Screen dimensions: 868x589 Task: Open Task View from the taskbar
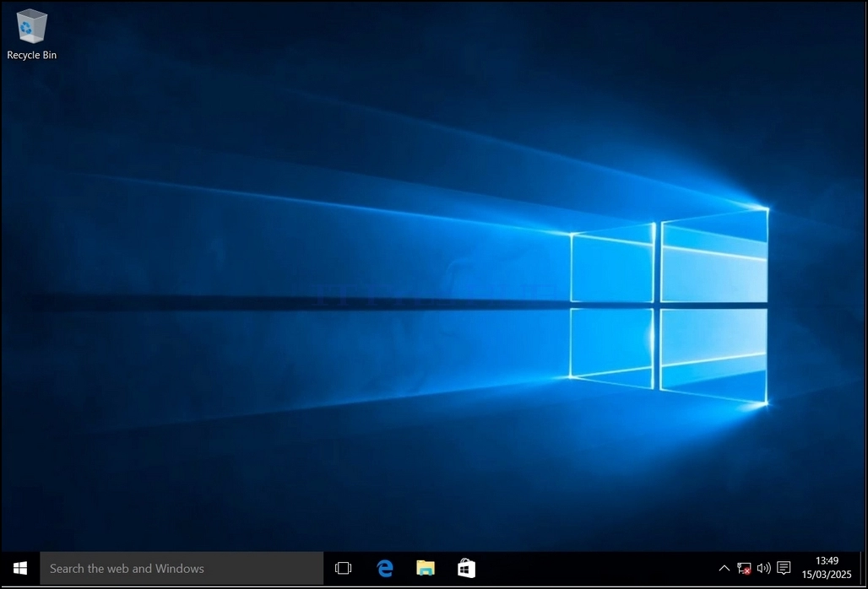[x=343, y=568]
